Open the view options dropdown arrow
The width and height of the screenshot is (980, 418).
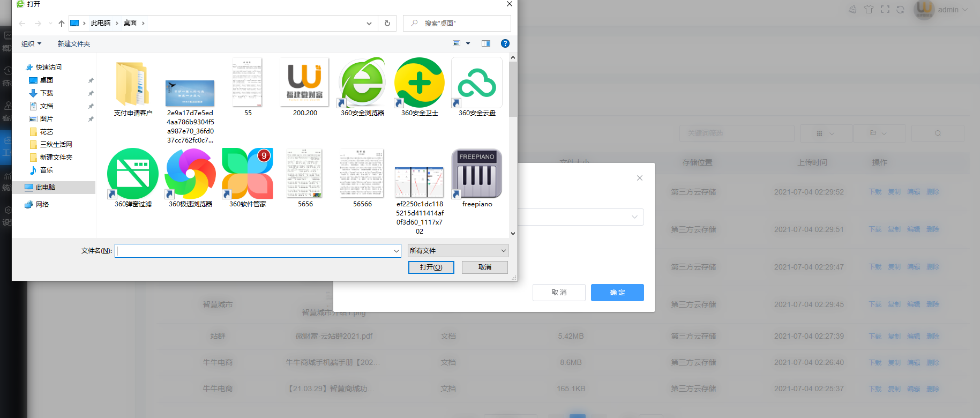[x=468, y=43]
